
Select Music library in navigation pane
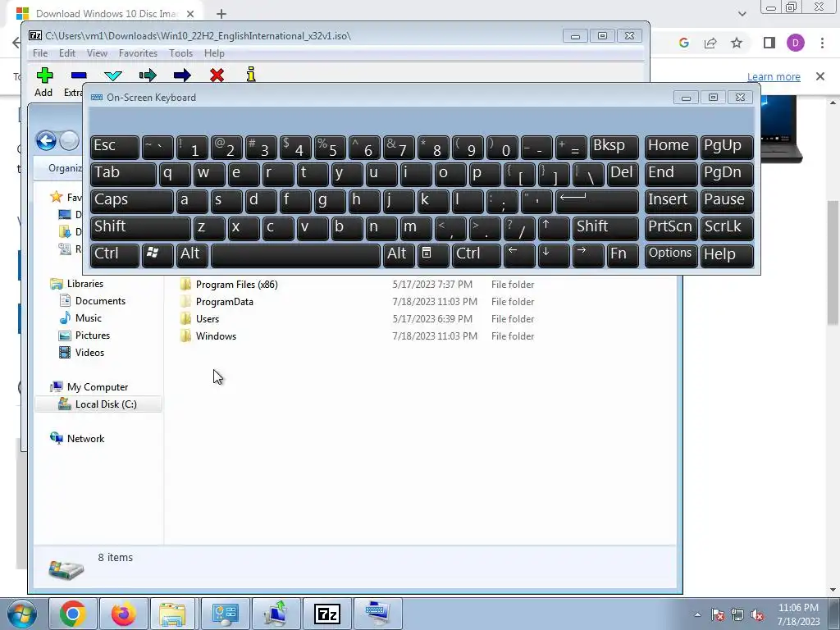[x=89, y=318]
